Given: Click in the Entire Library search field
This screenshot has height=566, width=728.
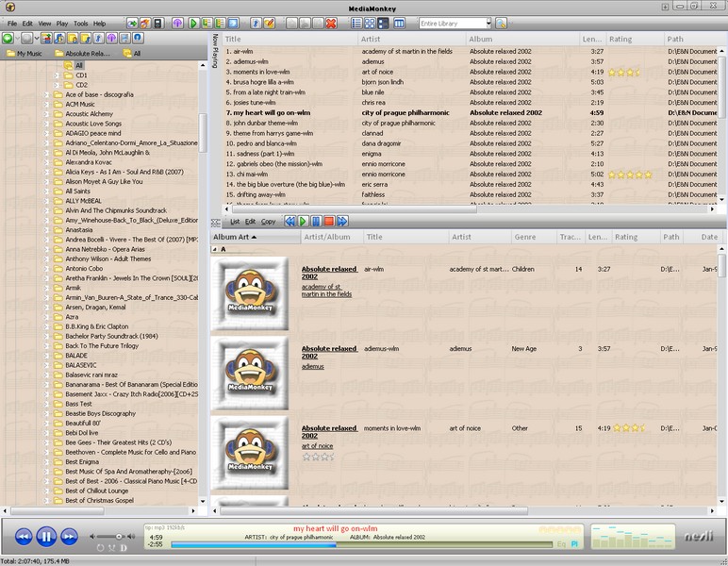Looking at the screenshot, I should [453, 24].
